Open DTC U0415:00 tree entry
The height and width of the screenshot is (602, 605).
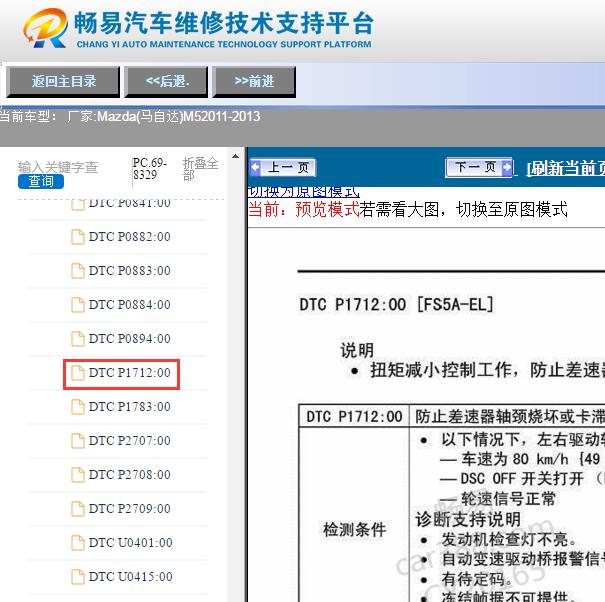(130, 577)
